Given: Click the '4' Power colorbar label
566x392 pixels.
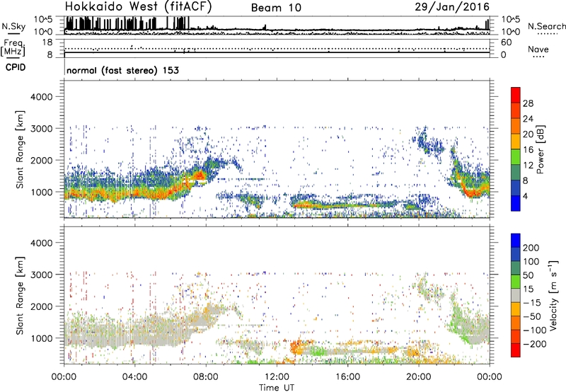Looking at the screenshot, I should click(x=525, y=196).
